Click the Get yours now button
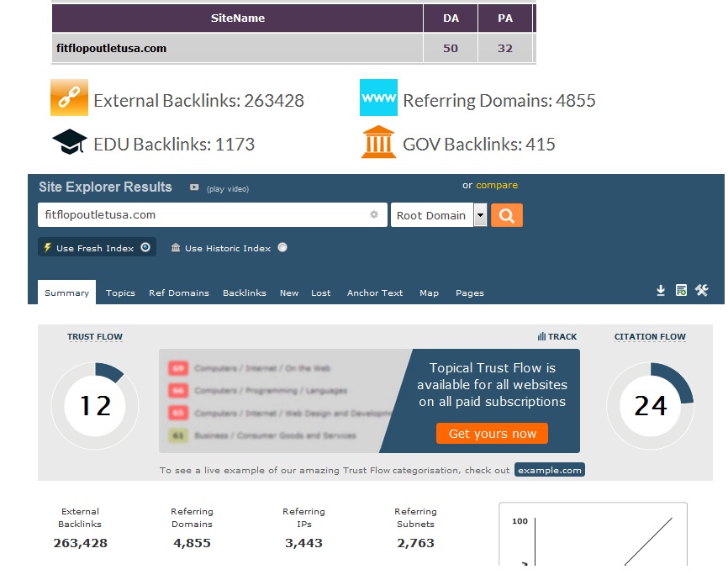The image size is (728, 580). tap(492, 433)
